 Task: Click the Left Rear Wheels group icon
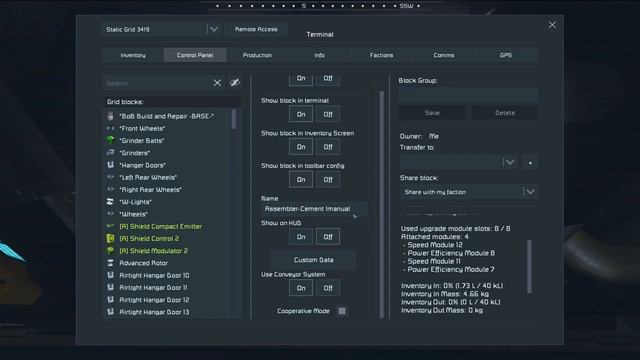pos(110,177)
